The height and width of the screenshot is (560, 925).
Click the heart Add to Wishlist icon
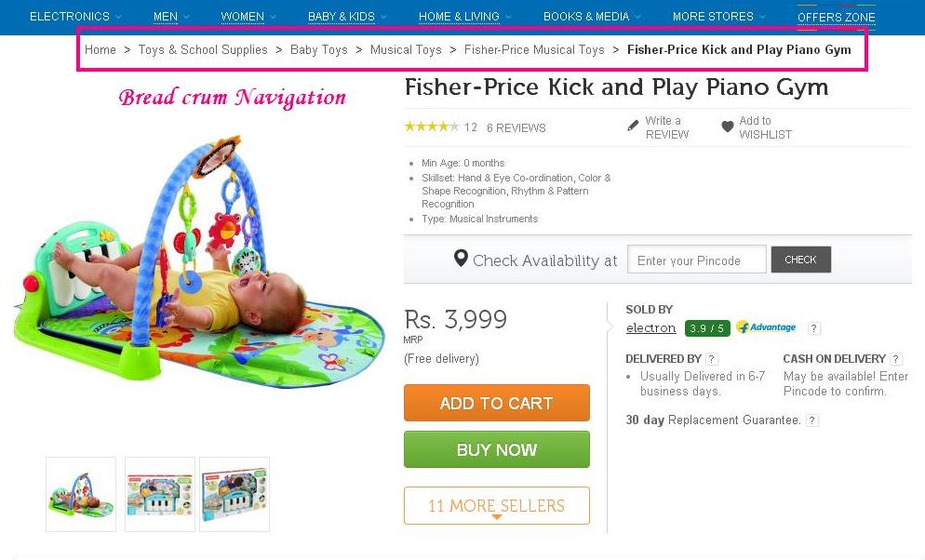click(728, 127)
